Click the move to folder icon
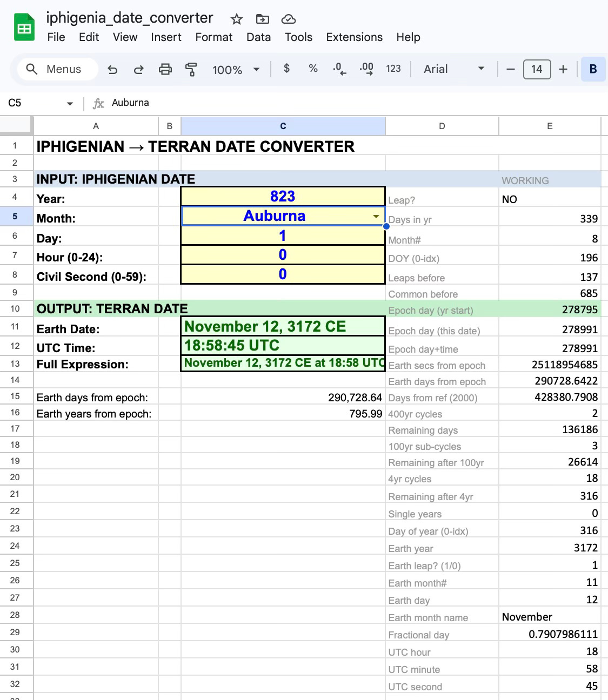 (263, 19)
